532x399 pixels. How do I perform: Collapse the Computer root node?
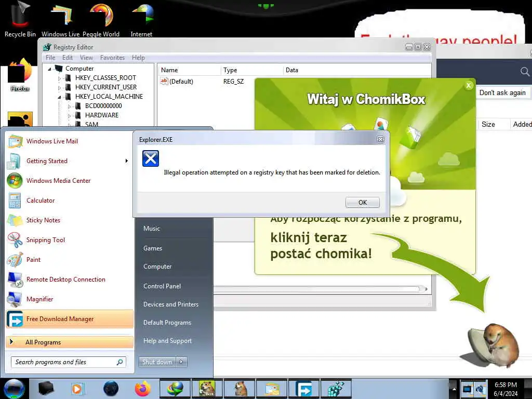(x=49, y=69)
